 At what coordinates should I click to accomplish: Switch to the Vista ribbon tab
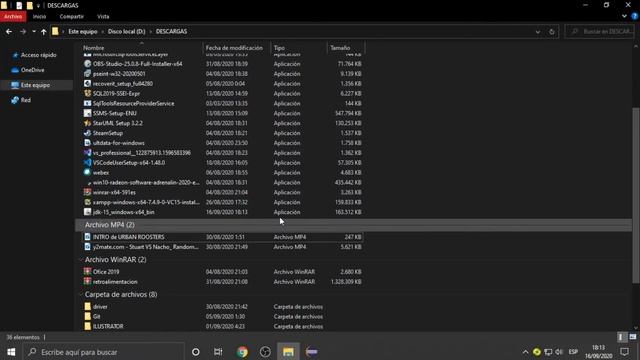[x=103, y=17]
